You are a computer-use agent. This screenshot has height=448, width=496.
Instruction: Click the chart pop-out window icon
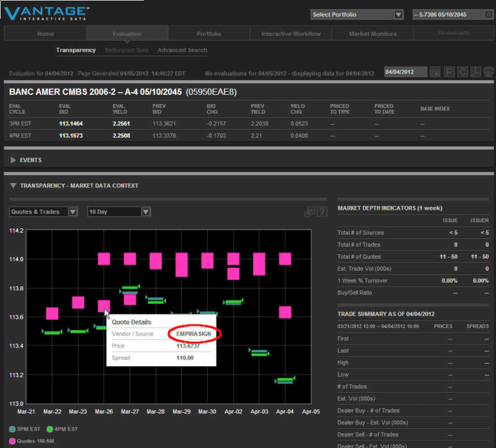point(309,212)
